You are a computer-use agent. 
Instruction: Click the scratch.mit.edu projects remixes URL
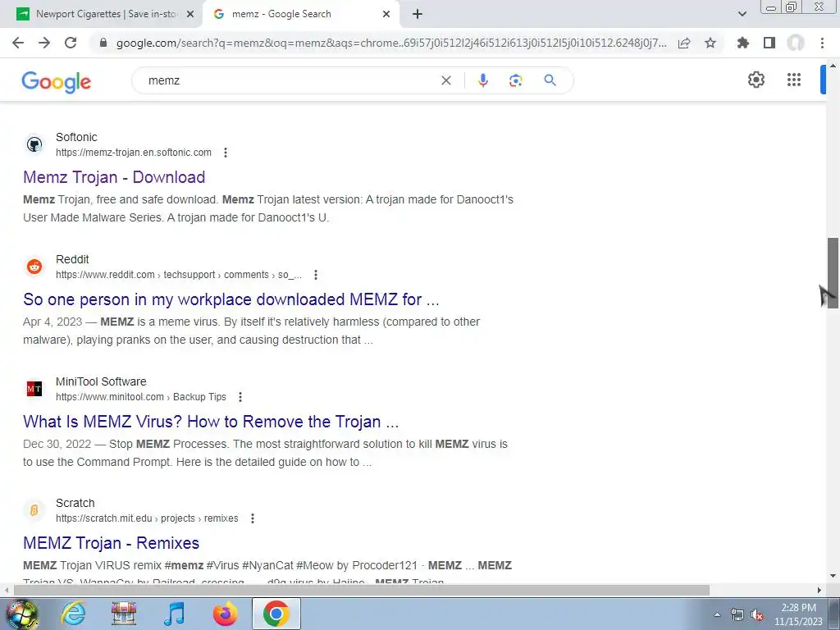tap(147, 518)
